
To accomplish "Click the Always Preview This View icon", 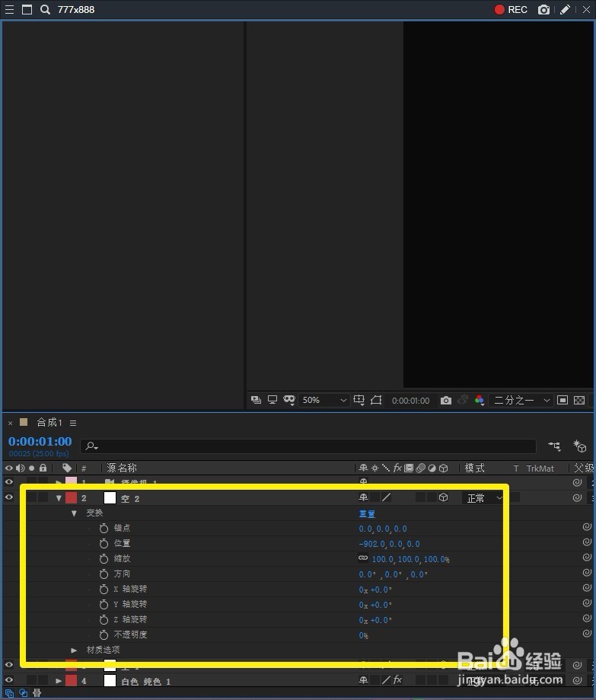I will 256,400.
